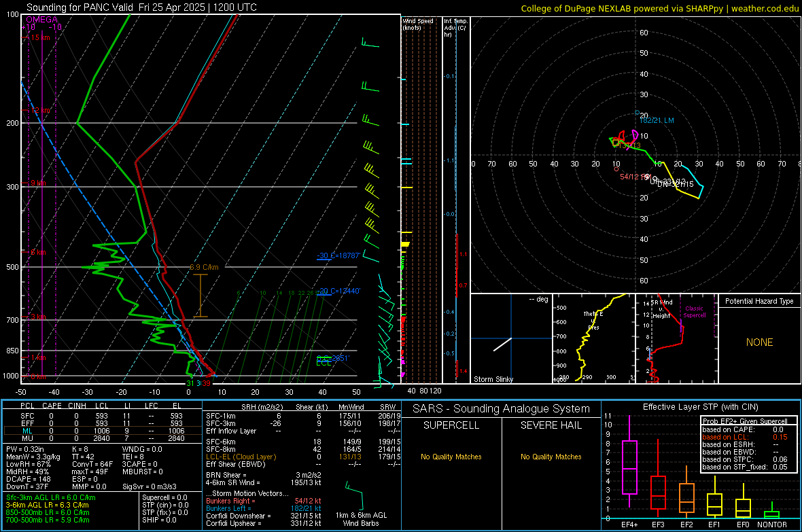
Task: Click the '700-500mb LR = 5.9 C/km' line
Action: point(48,520)
